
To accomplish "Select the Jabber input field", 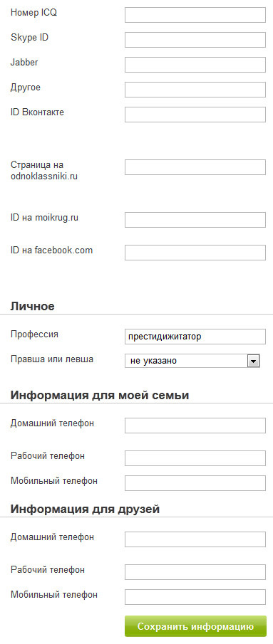I will (195, 65).
